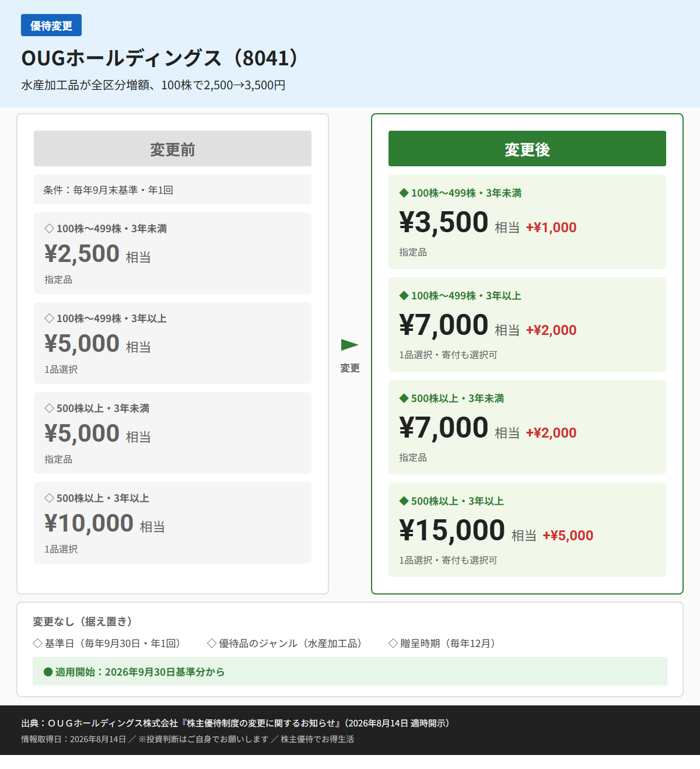Click the blue diamond beside 贈呈時期

click(393, 644)
